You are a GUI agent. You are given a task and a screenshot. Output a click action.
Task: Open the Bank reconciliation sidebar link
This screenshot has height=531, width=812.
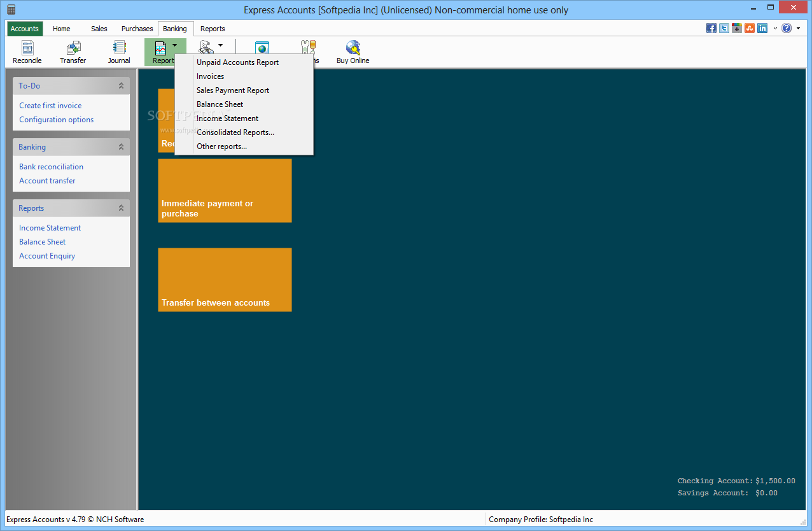click(x=51, y=167)
